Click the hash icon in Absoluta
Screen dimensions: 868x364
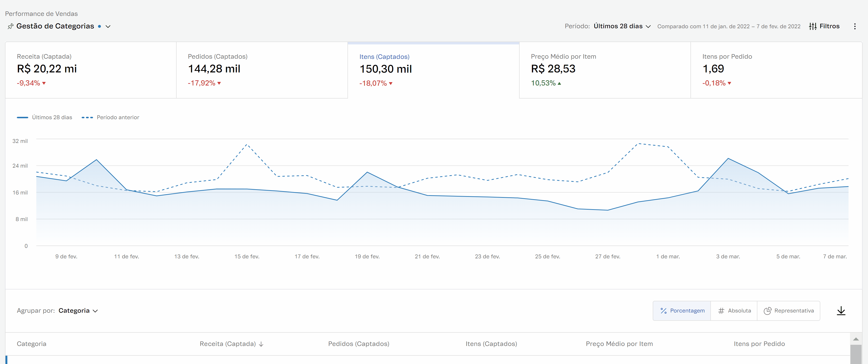coord(721,311)
